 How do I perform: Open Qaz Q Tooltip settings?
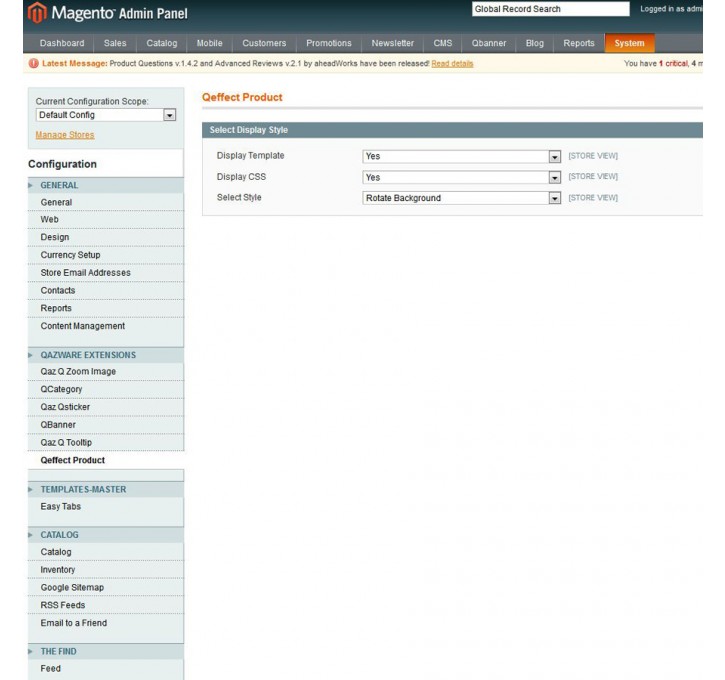coord(105,443)
